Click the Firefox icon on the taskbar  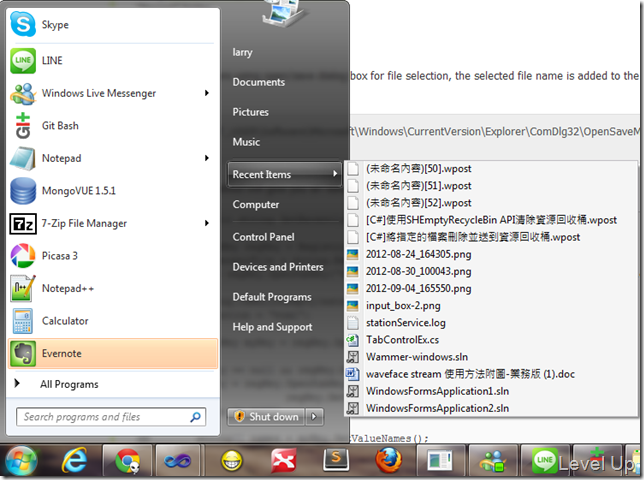coord(388,460)
